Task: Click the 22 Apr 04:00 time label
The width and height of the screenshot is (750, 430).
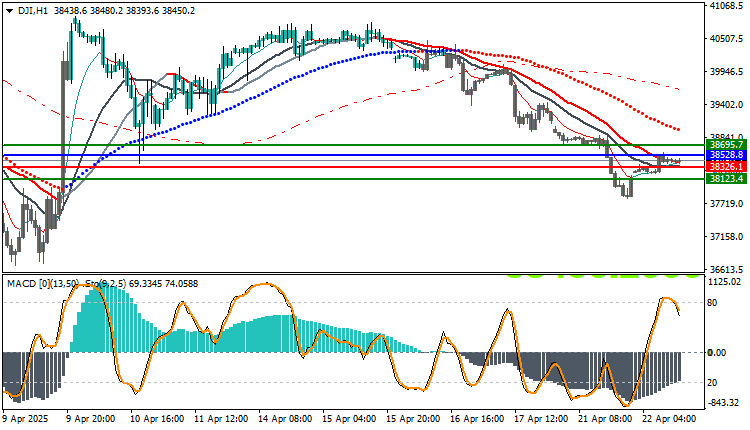Action: 670,419
